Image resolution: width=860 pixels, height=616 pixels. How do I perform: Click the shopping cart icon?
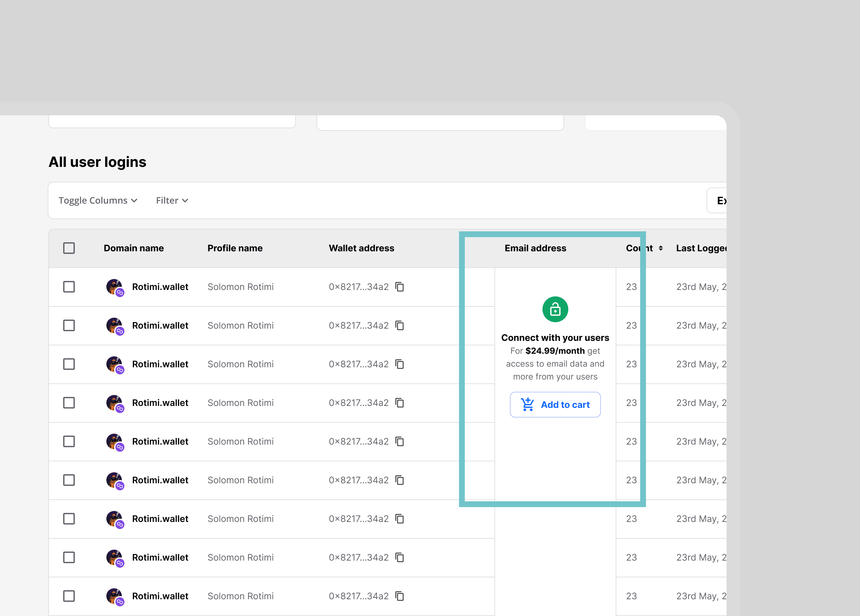[527, 404]
